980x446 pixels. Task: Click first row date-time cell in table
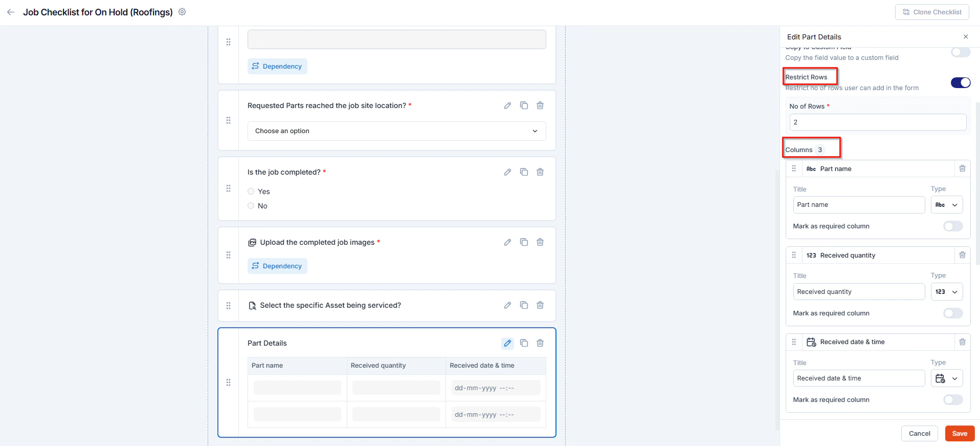coord(496,388)
